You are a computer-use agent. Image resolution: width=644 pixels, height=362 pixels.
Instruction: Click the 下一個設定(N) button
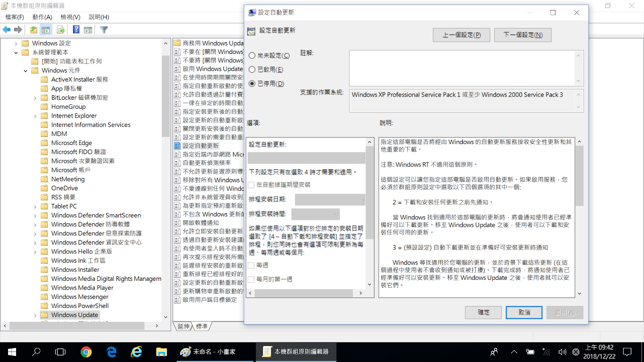[522, 35]
